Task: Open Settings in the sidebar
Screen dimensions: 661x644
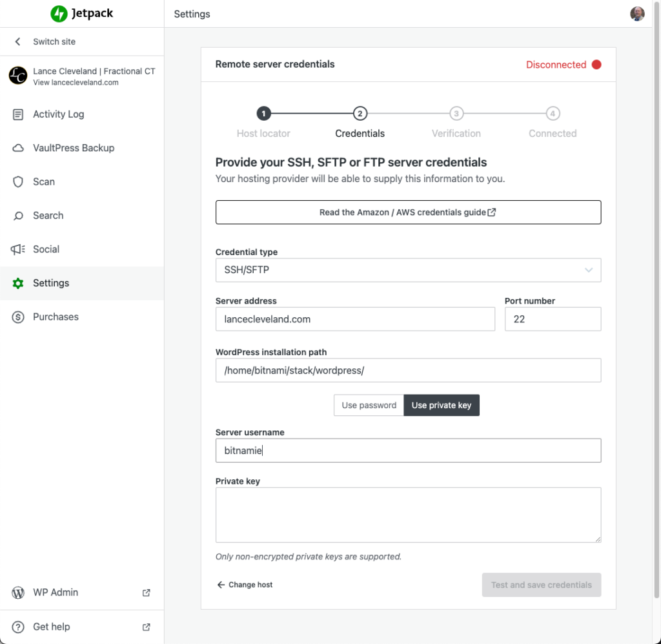Action: 51,283
